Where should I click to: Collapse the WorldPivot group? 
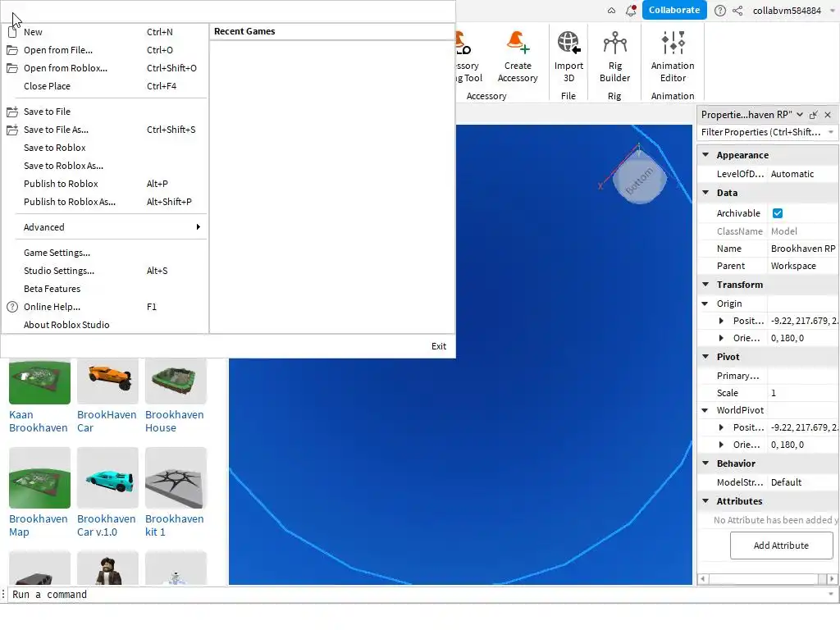tap(705, 410)
